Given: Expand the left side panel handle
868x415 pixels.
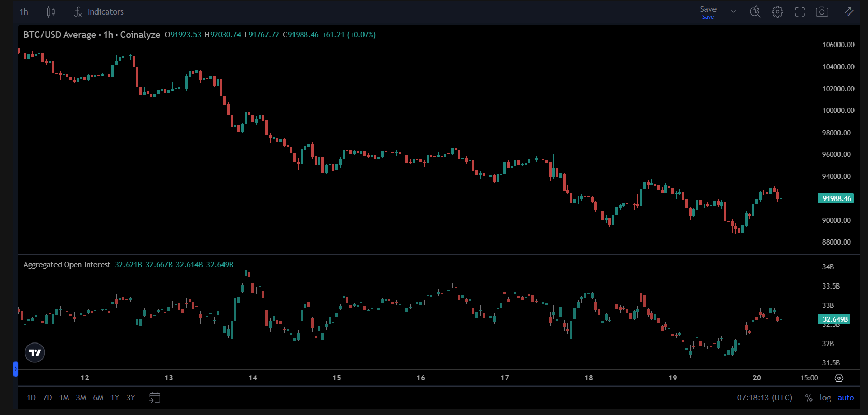Looking at the screenshot, I should point(16,369).
